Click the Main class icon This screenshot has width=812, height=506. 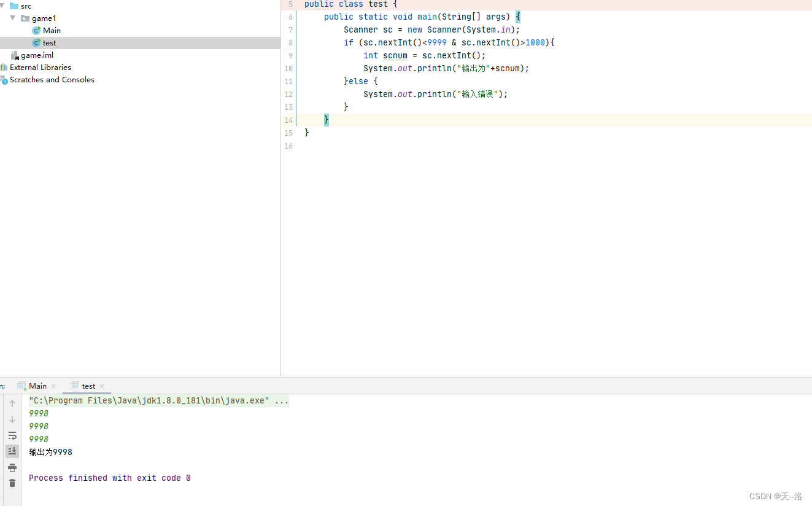pyautogui.click(x=36, y=30)
